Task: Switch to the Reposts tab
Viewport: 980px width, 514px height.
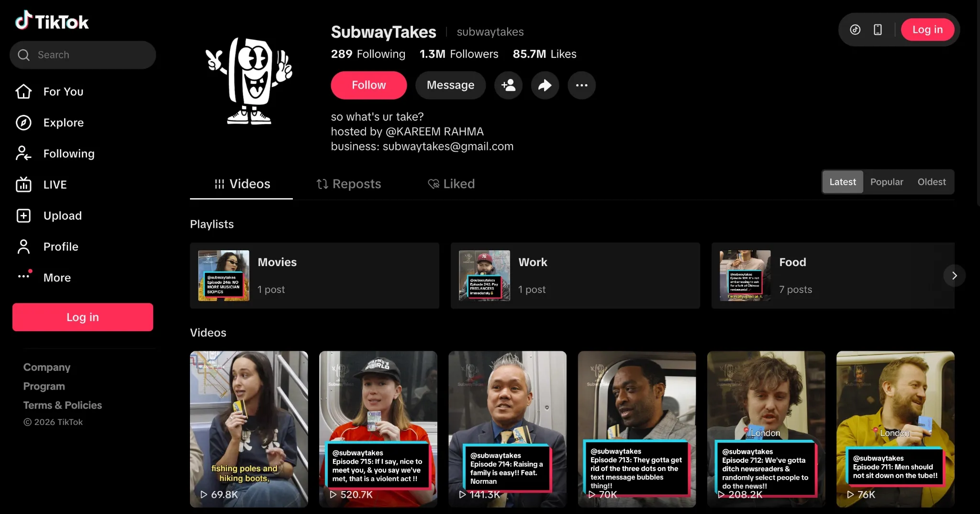Action: [348, 184]
